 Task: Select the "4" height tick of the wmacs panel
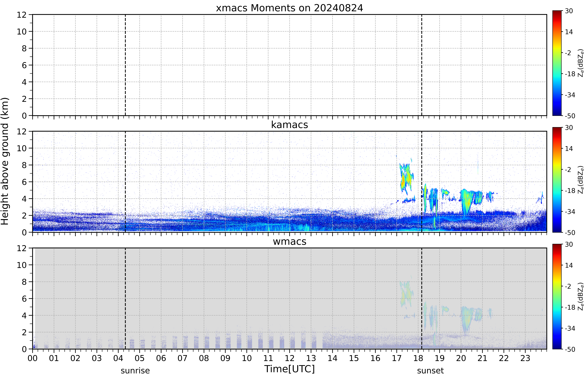(x=24, y=315)
